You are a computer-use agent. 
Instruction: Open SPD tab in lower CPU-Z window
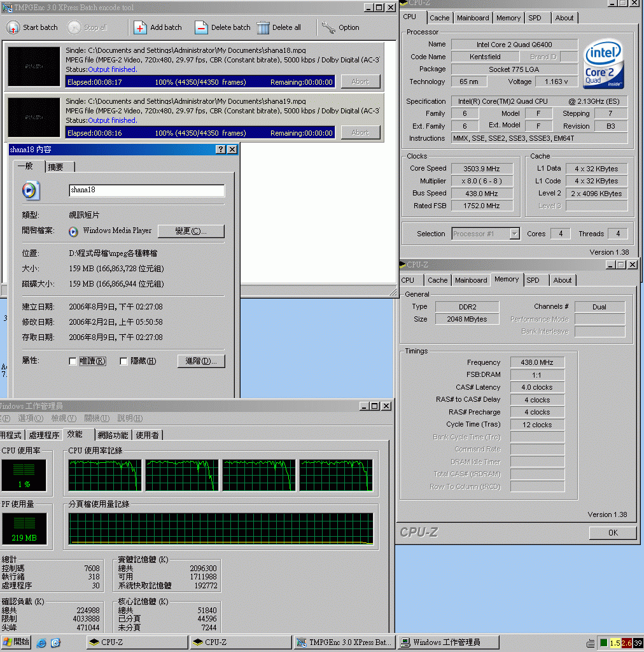533,280
